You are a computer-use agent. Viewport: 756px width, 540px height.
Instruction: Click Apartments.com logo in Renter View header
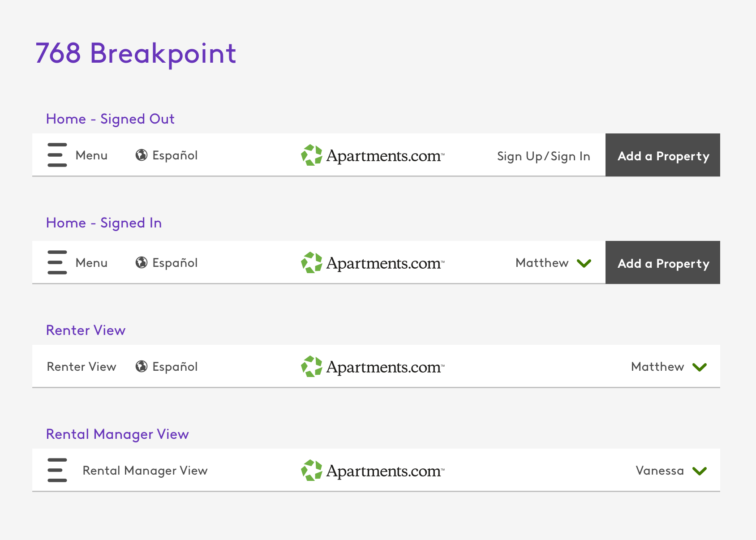[373, 367]
